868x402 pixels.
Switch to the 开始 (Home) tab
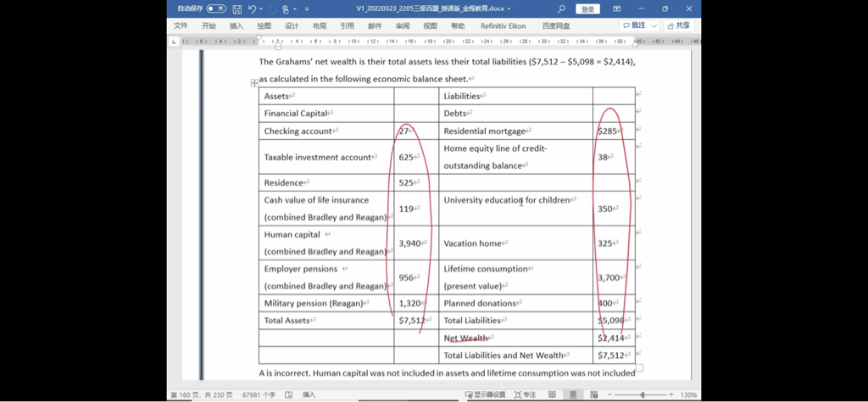209,26
